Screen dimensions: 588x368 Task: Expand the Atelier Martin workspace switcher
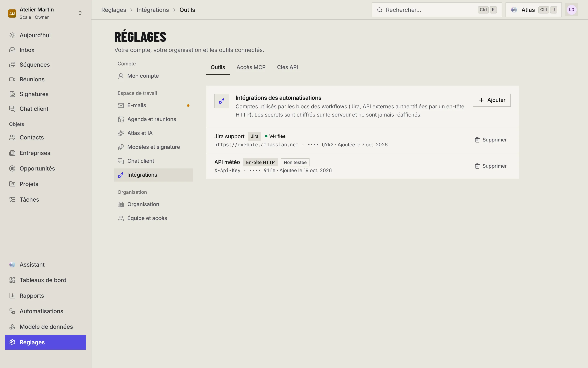point(46,13)
